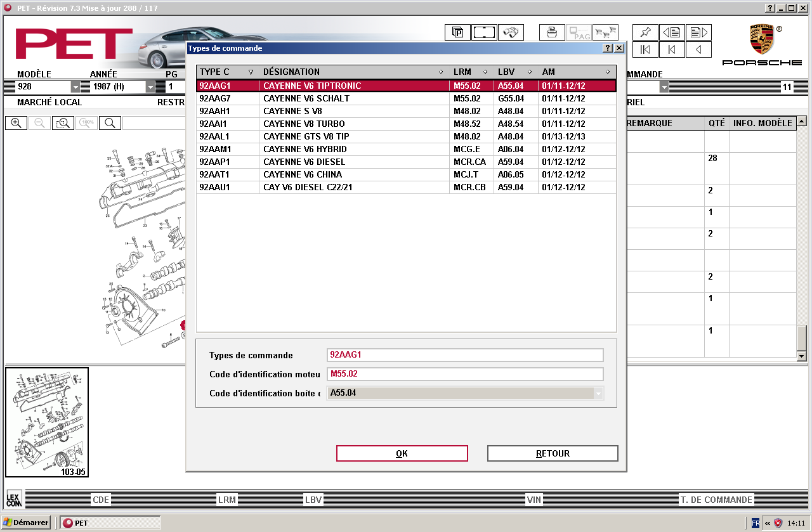The image size is (812, 532).
Task: Open the gearbox code A55.04 dropdown
Action: tap(598, 393)
